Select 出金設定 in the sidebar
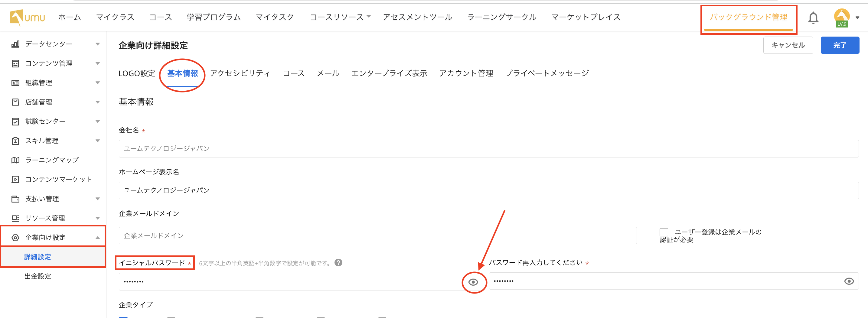Image resolution: width=868 pixels, height=318 pixels. click(38, 277)
